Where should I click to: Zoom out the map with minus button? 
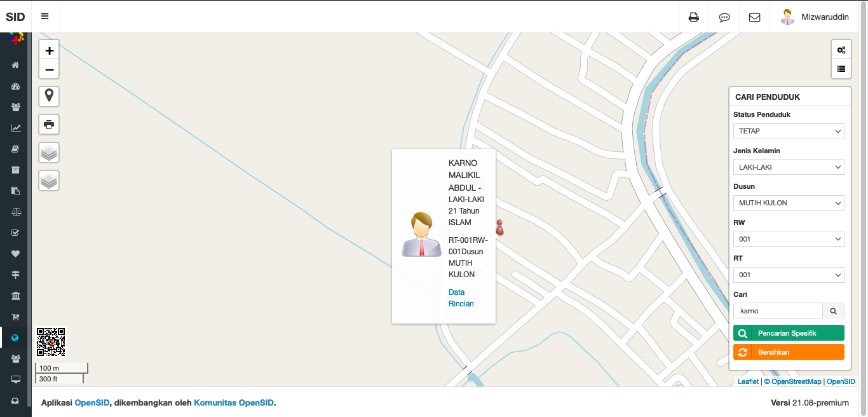(x=50, y=69)
